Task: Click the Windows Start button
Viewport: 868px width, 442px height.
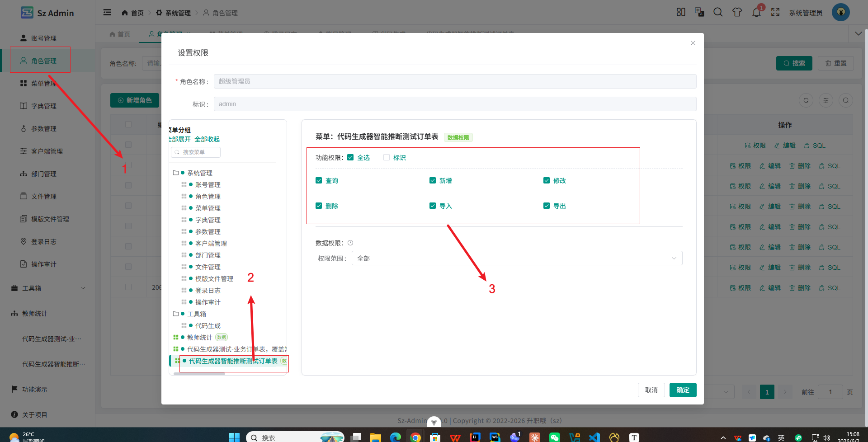Action: [x=234, y=437]
